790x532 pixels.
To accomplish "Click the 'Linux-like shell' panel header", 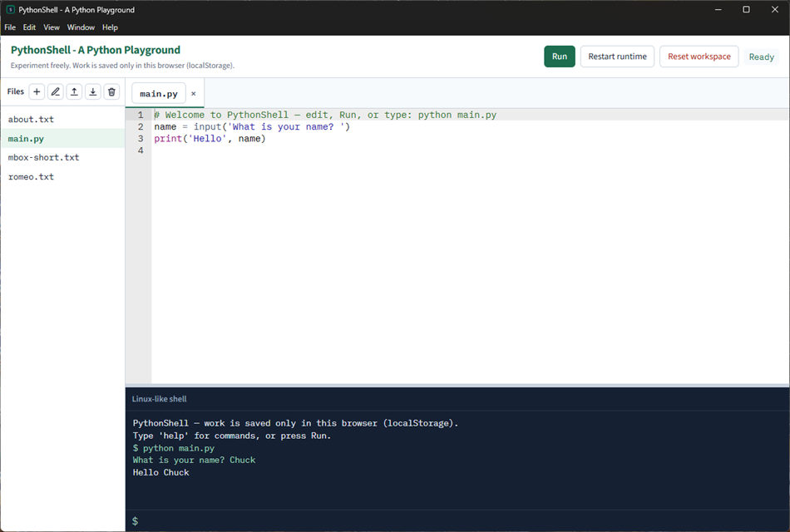I will tap(159, 399).
